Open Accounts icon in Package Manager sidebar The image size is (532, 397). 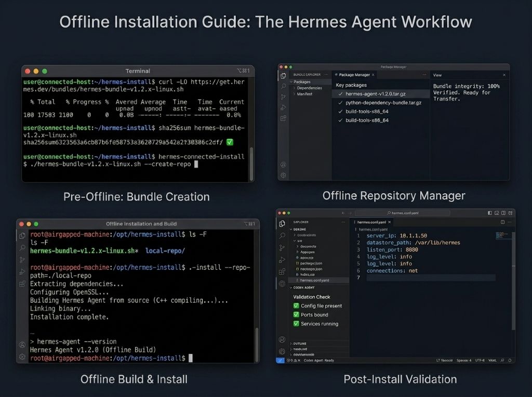coord(283,165)
